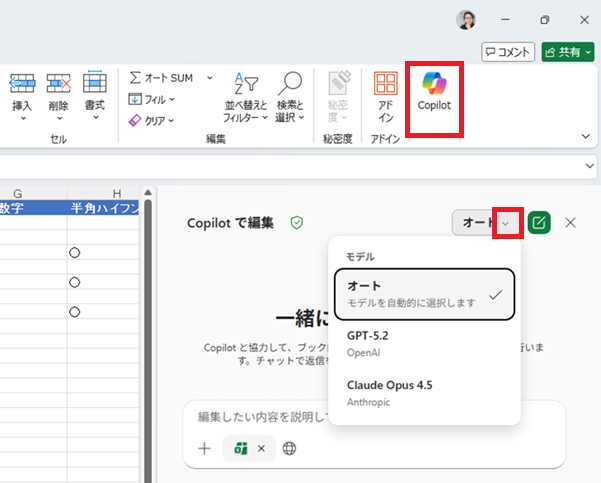This screenshot has height=483, width=601.
Task: Toggle the オート model dropdown chevron
Action: tap(507, 223)
